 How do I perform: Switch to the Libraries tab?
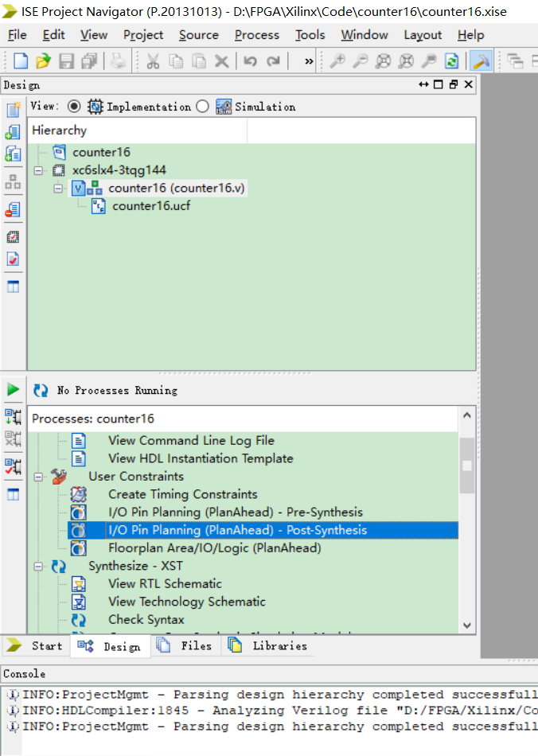tap(268, 646)
